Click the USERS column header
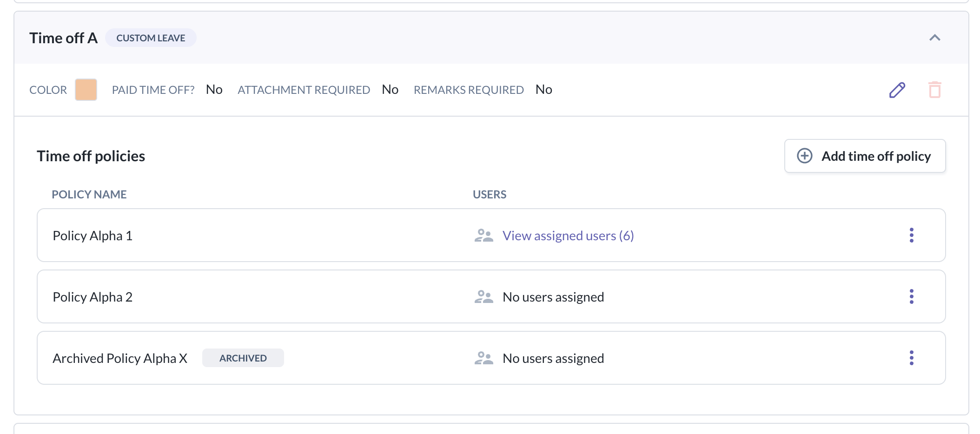 coord(489,194)
